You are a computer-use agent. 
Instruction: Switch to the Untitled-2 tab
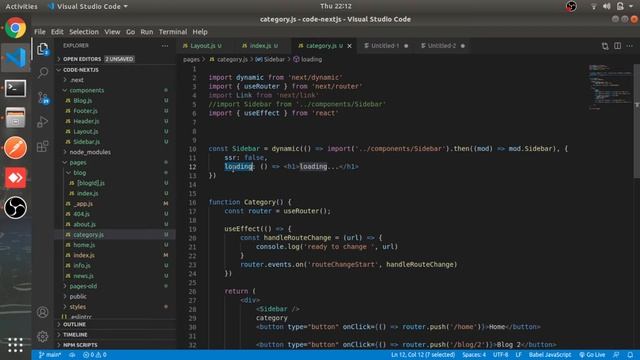(442, 46)
